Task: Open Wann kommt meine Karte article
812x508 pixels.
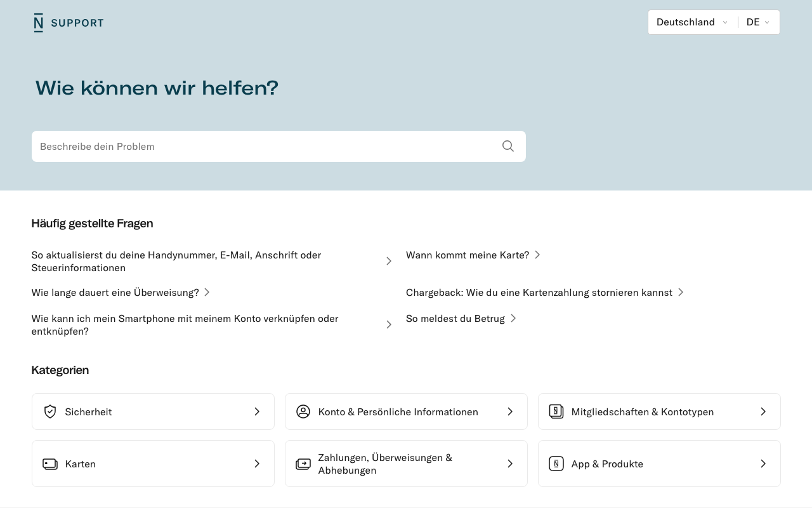Action: pyautogui.click(x=473, y=255)
